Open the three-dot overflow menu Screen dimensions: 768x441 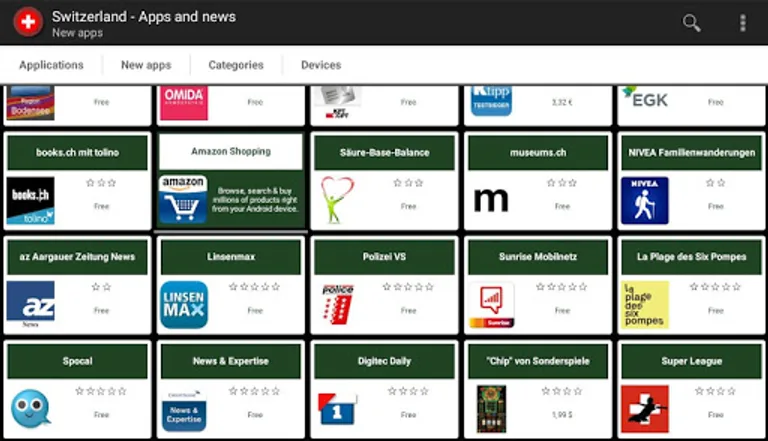click(743, 23)
